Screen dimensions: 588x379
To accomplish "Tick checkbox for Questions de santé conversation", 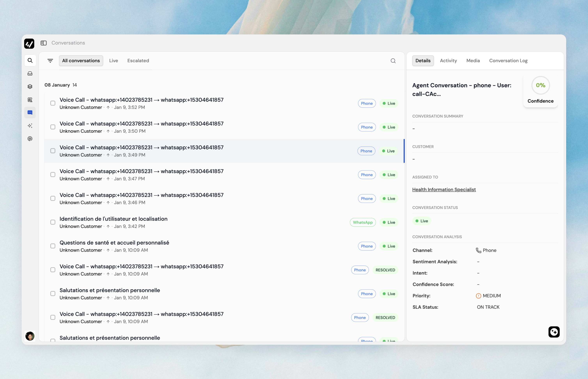I will 53,246.
